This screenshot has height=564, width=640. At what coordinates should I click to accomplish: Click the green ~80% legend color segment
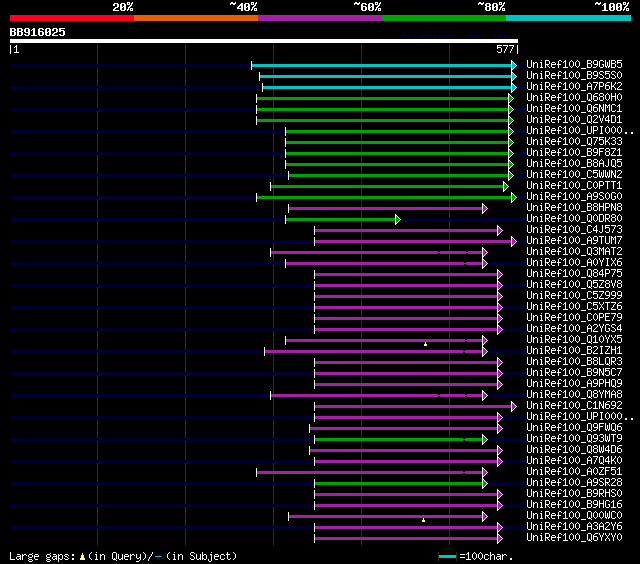click(x=444, y=18)
